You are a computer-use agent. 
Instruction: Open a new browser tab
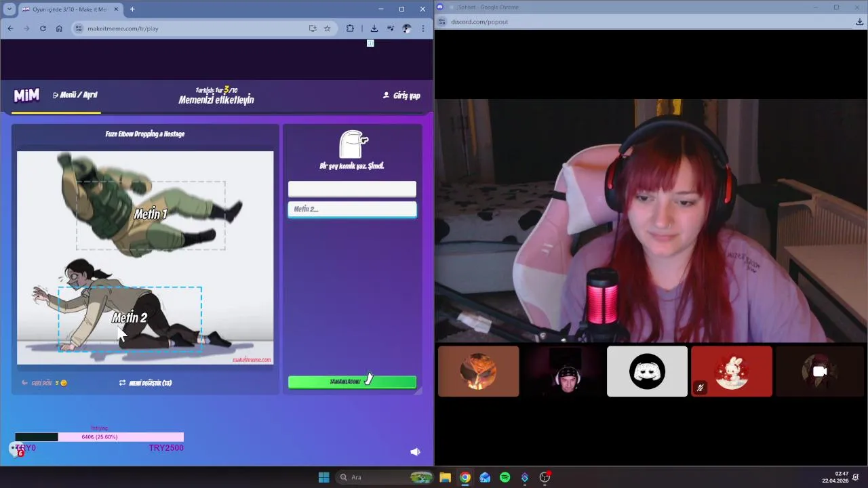click(132, 9)
